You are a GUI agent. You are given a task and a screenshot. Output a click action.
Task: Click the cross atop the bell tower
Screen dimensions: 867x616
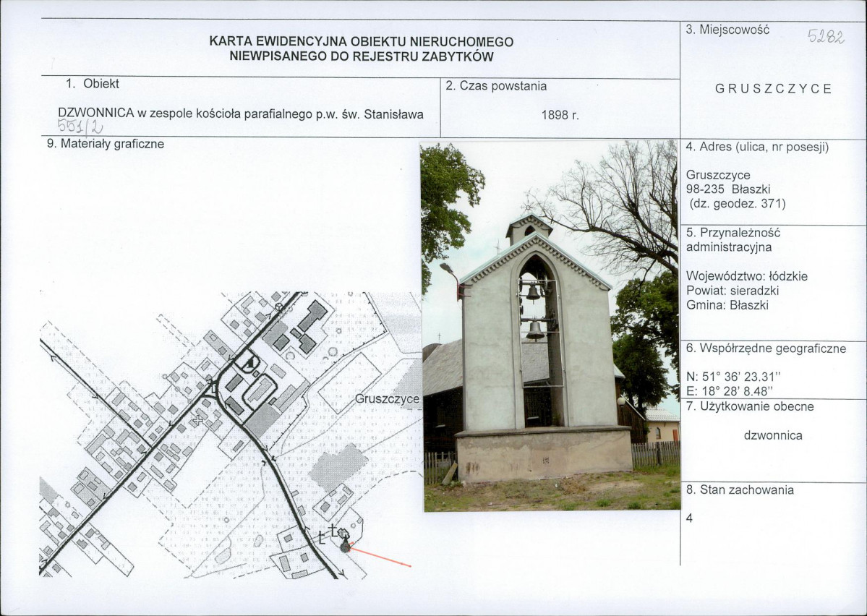click(x=528, y=205)
